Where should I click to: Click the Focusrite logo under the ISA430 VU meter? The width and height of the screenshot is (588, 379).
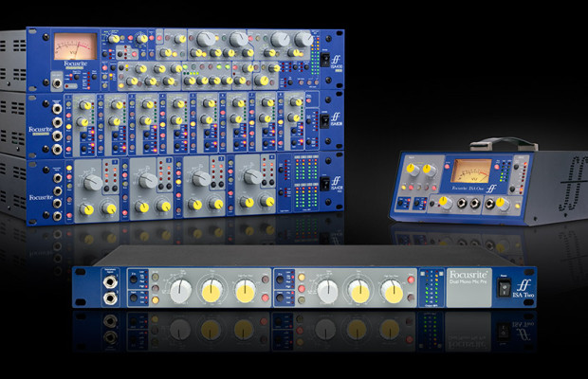75,63
